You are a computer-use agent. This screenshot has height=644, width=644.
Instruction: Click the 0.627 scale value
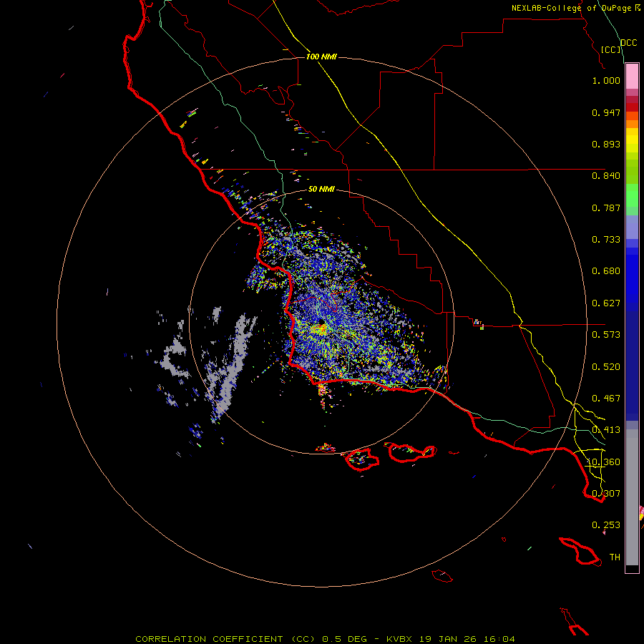[606, 303]
